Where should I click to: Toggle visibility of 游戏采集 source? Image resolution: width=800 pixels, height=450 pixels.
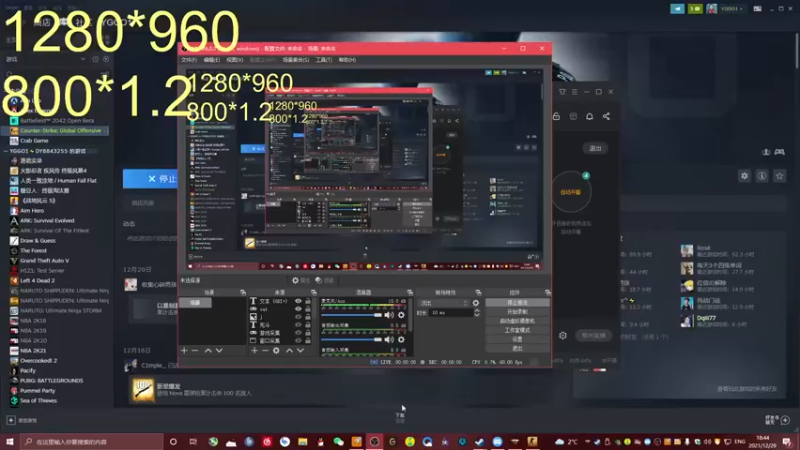(298, 333)
